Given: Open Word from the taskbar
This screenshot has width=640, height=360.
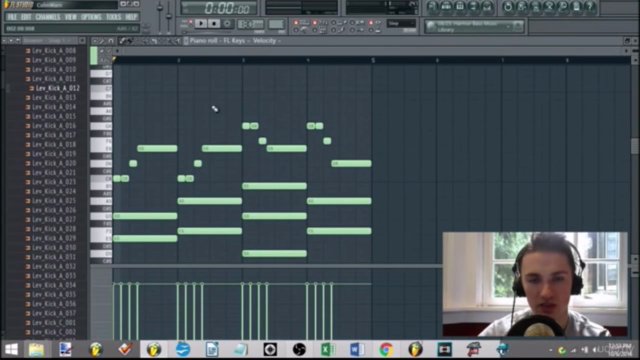Looking at the screenshot, I should coord(357,350).
